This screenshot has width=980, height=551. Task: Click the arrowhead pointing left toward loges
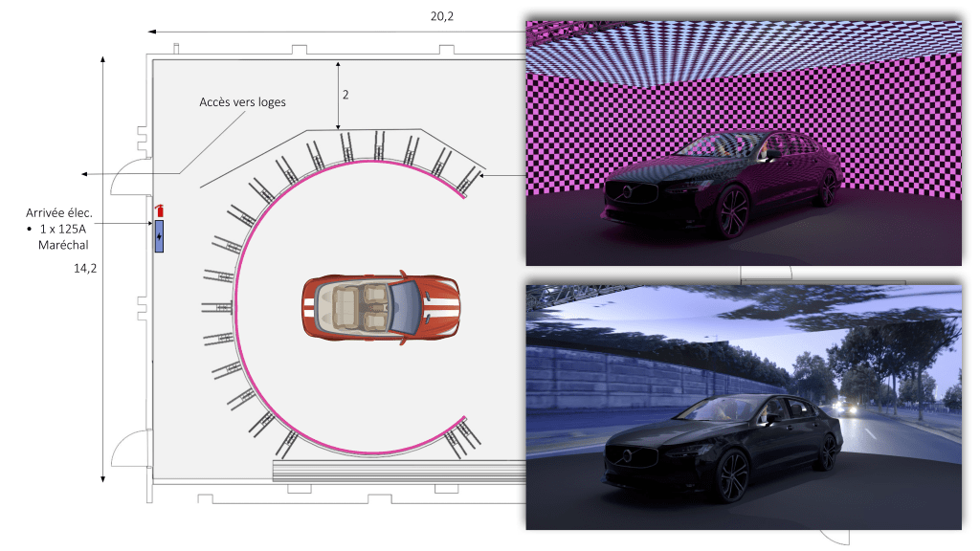click(x=86, y=174)
